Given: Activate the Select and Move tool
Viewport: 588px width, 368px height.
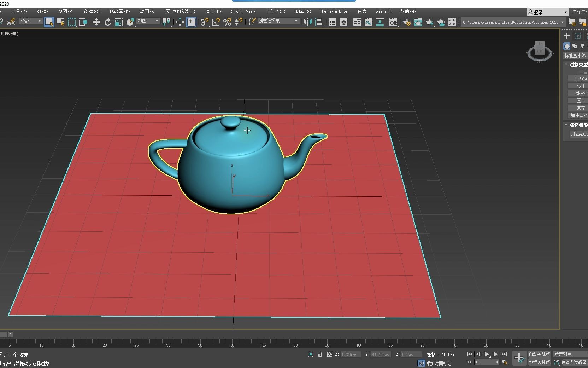Looking at the screenshot, I should coord(96,22).
